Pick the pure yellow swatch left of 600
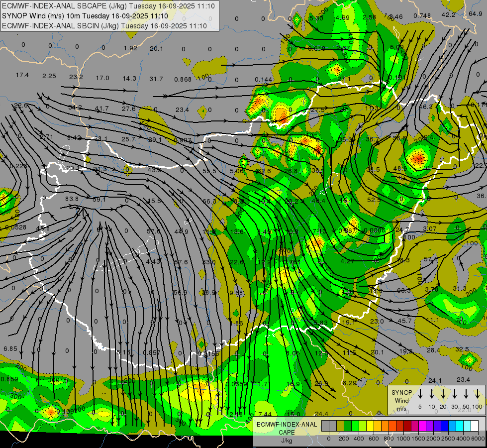The image size is (487, 448). click(370, 426)
